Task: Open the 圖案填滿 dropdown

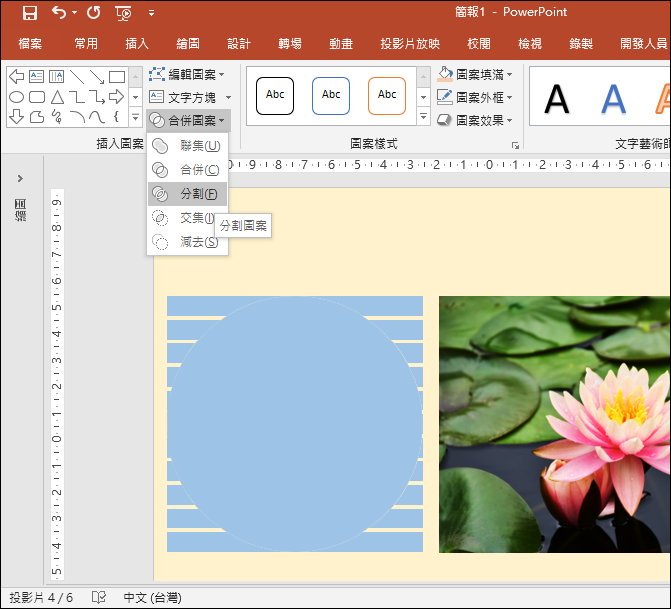Action: click(x=474, y=74)
